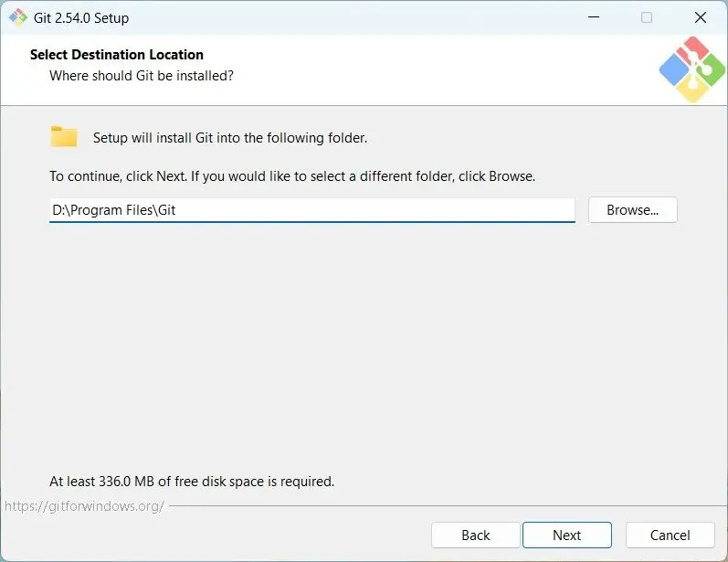Click the Browse... button
728x562 pixels.
(632, 210)
